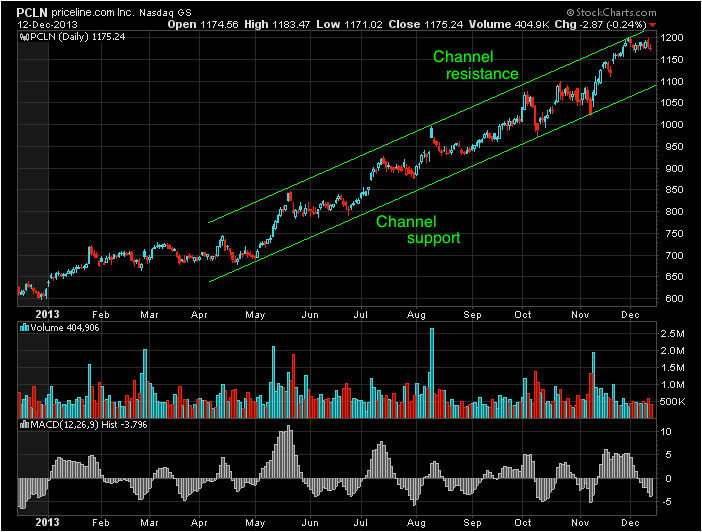The width and height of the screenshot is (702, 532).
Task: Click 'Feb' on the price chart date axis
Action: 101,315
